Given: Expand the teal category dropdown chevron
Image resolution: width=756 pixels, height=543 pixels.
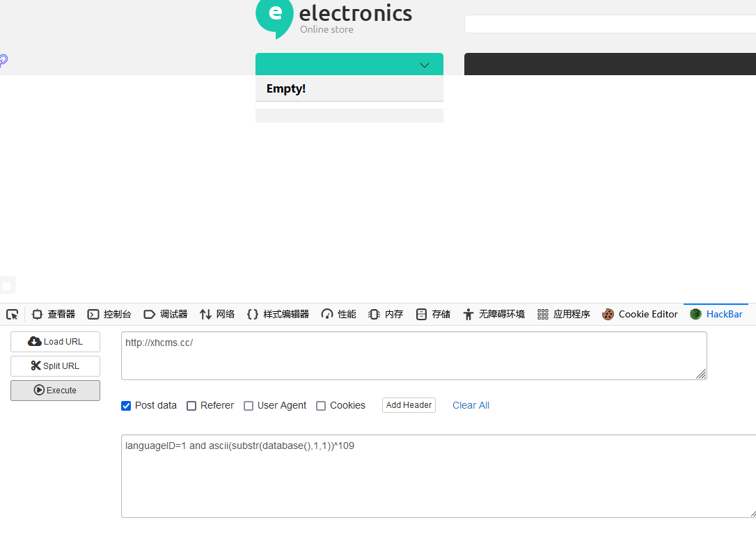Looking at the screenshot, I should coord(425,65).
